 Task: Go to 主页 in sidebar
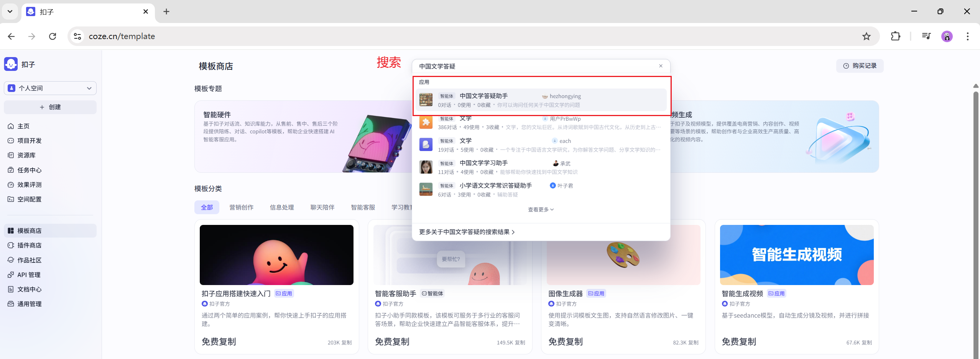tap(50, 126)
